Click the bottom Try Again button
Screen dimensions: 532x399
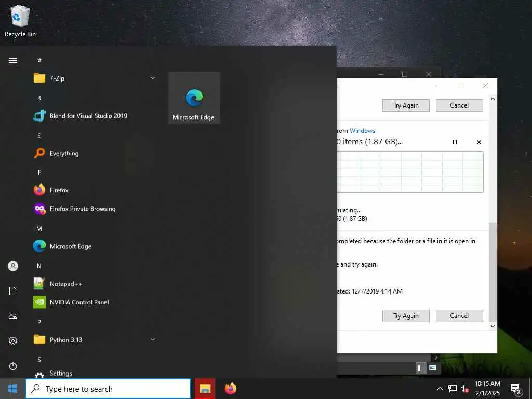pyautogui.click(x=406, y=316)
